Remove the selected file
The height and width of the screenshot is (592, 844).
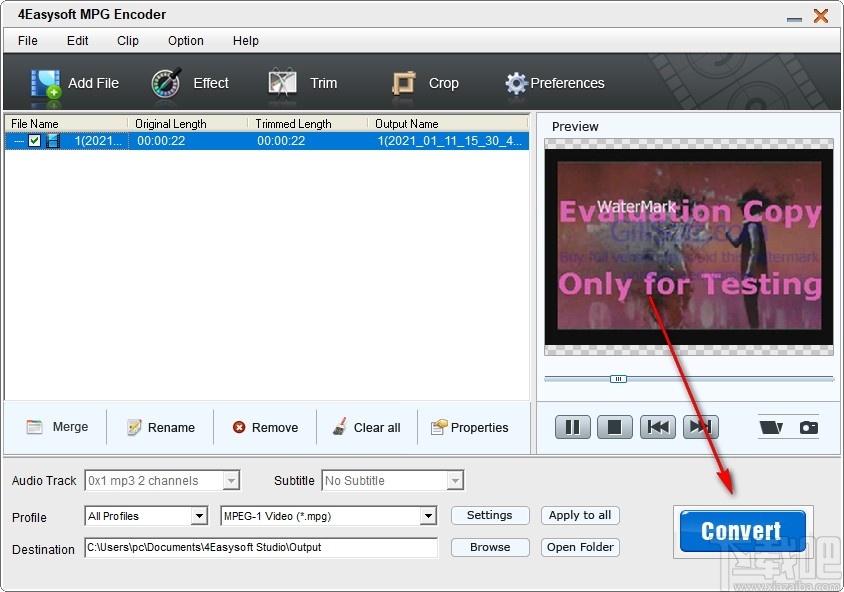pos(265,427)
